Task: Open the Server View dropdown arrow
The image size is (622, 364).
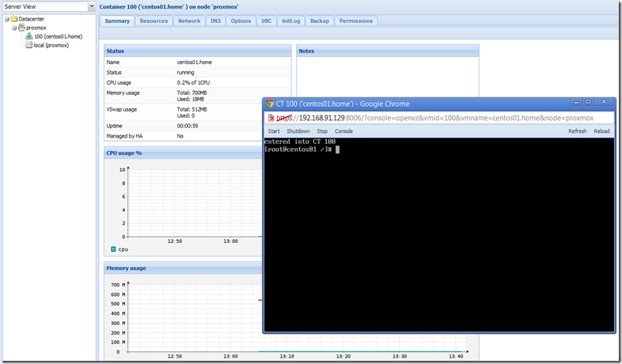Action: click(92, 6)
